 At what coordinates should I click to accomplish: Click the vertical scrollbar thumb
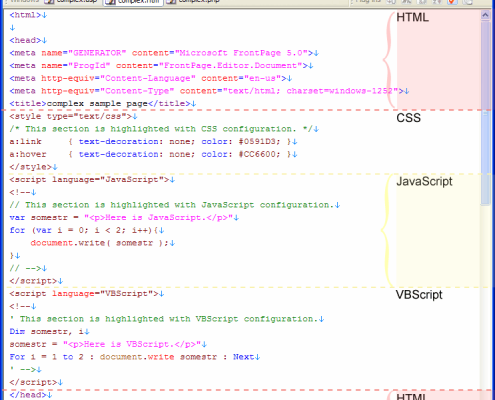(485, 113)
